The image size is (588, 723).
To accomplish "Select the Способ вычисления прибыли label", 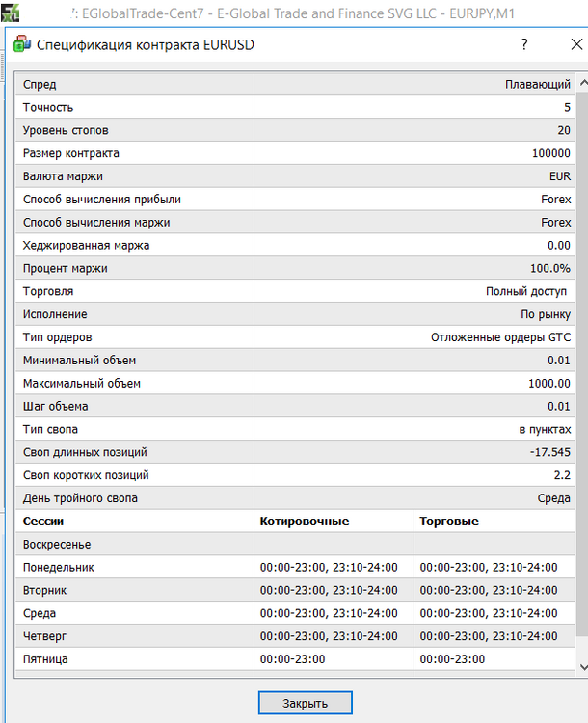I will coord(102,200).
